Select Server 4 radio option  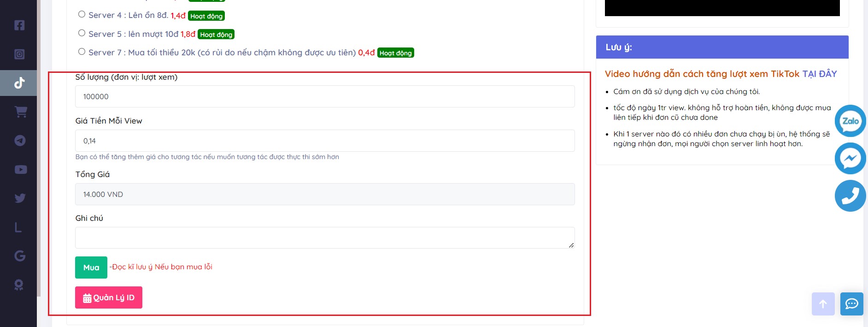[82, 14]
